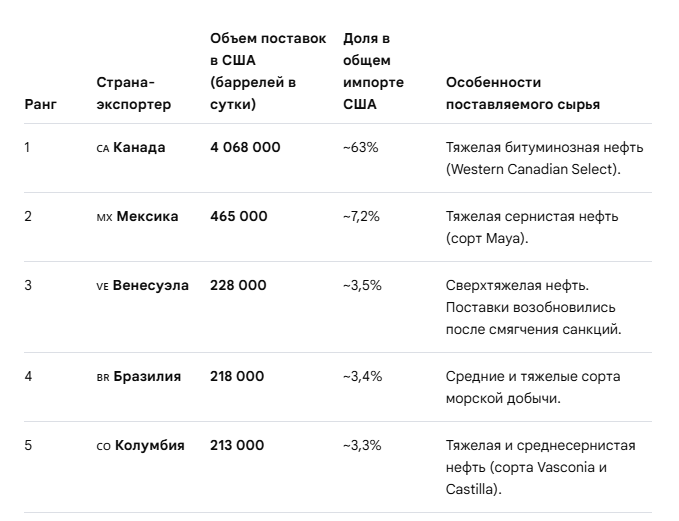Click the Доля в общем импорте header
The width and height of the screenshot is (679, 521).
373,71
